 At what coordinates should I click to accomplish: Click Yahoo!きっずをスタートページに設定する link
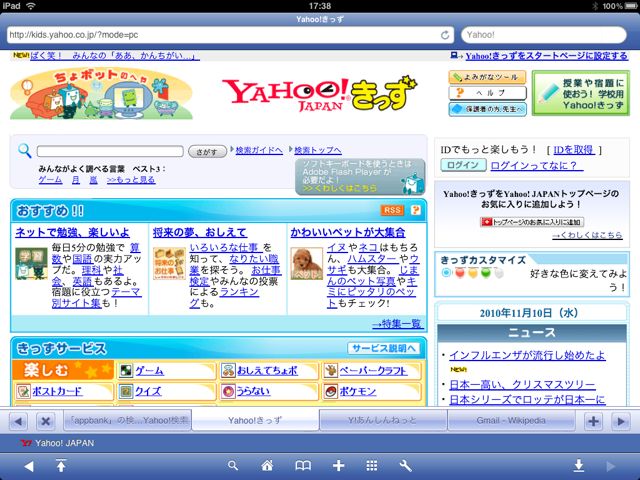pyautogui.click(x=547, y=56)
